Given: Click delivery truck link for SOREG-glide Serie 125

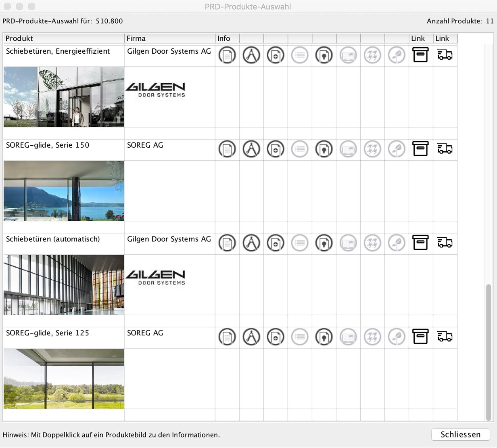Looking at the screenshot, I should pyautogui.click(x=445, y=337).
